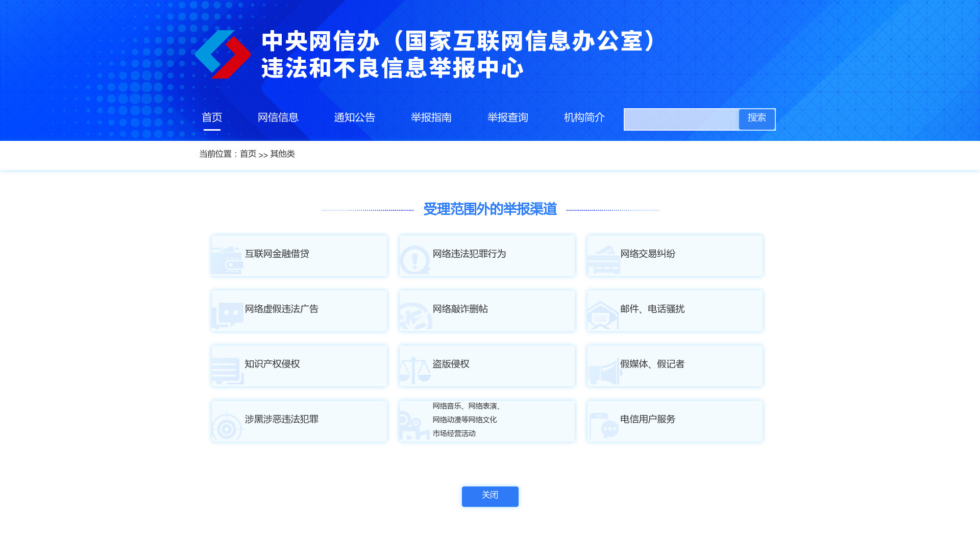Open the 机构简介 navigation tab
Screen dimensions: 980x537
[x=584, y=117]
